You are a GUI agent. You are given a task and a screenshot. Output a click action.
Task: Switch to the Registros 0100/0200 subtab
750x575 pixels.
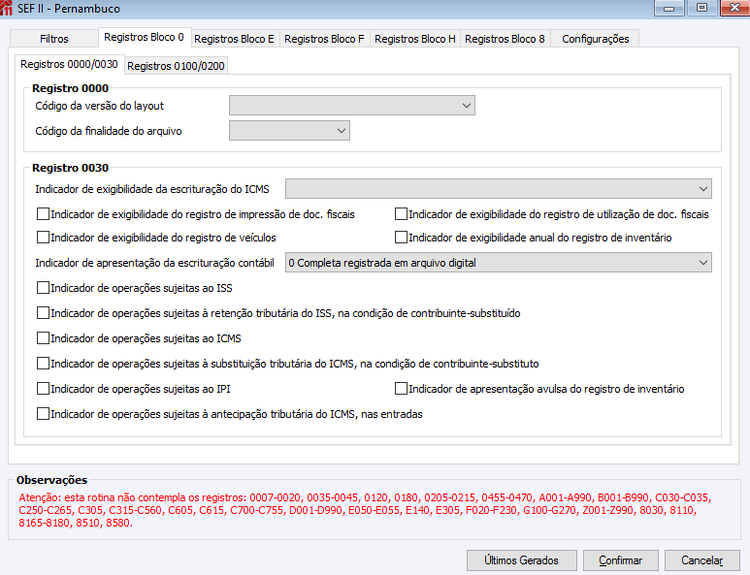(x=176, y=66)
